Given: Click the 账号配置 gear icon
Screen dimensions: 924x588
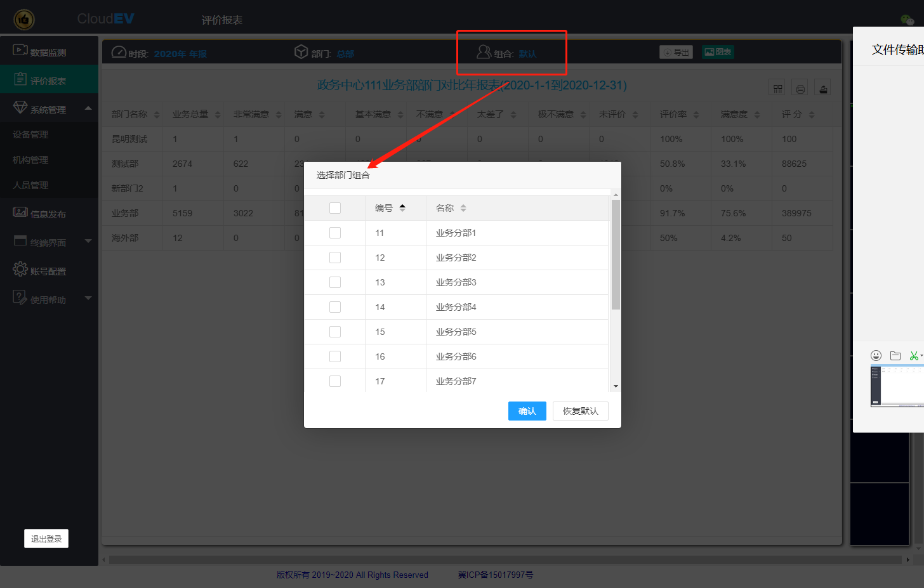Looking at the screenshot, I should click(x=20, y=269).
